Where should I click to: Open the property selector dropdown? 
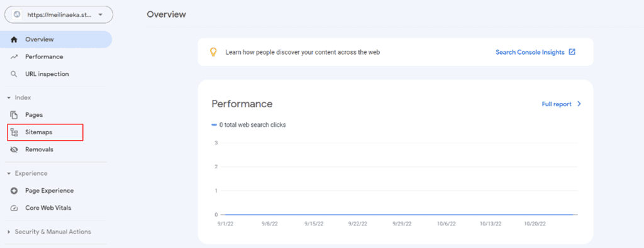[58, 14]
